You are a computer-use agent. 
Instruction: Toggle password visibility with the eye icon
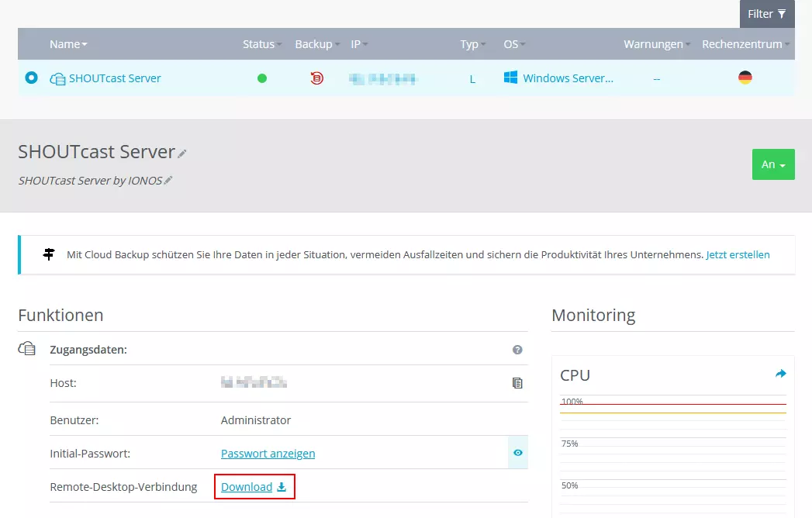point(518,453)
